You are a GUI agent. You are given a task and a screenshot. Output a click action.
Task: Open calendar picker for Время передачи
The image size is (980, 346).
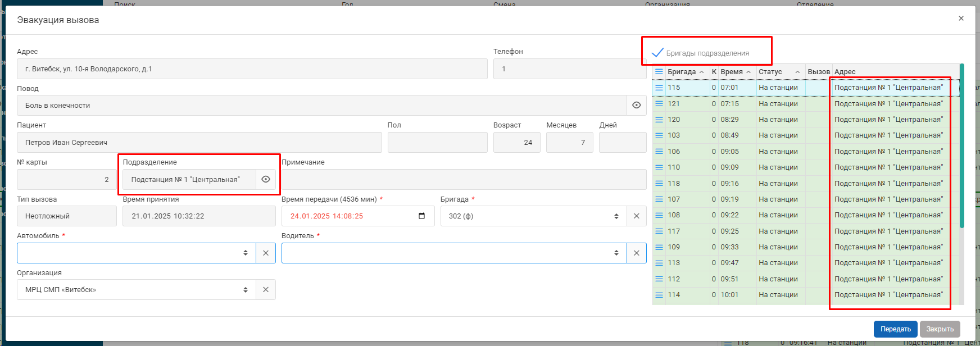click(422, 216)
